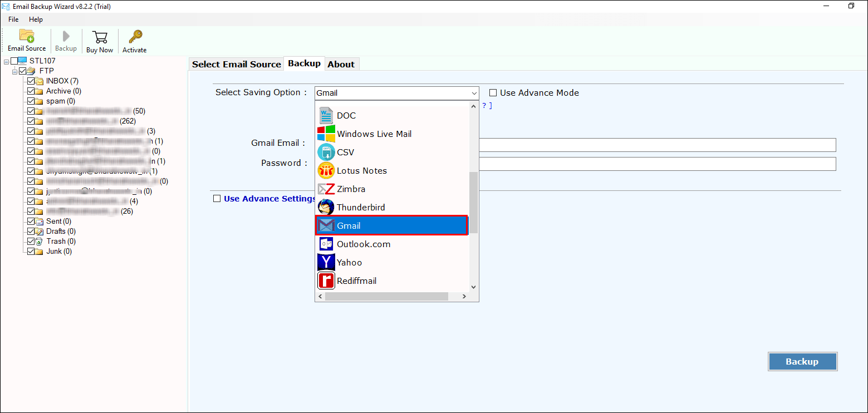Image resolution: width=868 pixels, height=413 pixels.
Task: Click the app icon in the title bar
Action: [x=7, y=6]
